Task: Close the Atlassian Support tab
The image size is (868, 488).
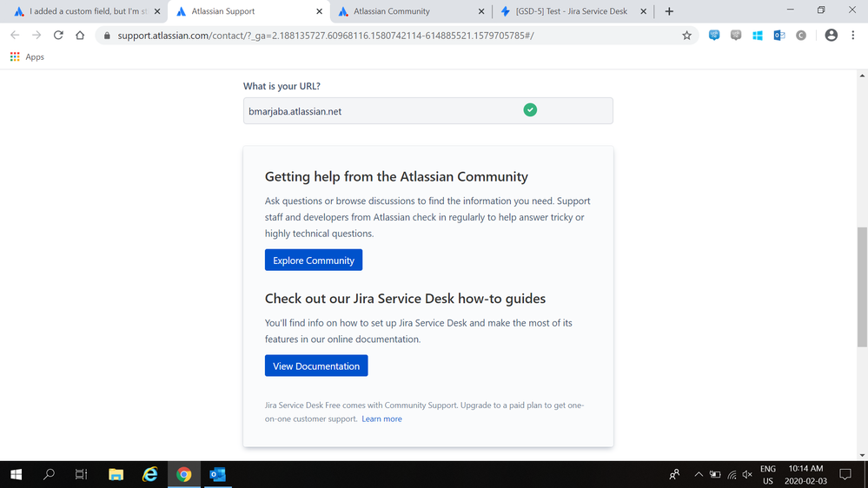Action: pyautogui.click(x=320, y=11)
